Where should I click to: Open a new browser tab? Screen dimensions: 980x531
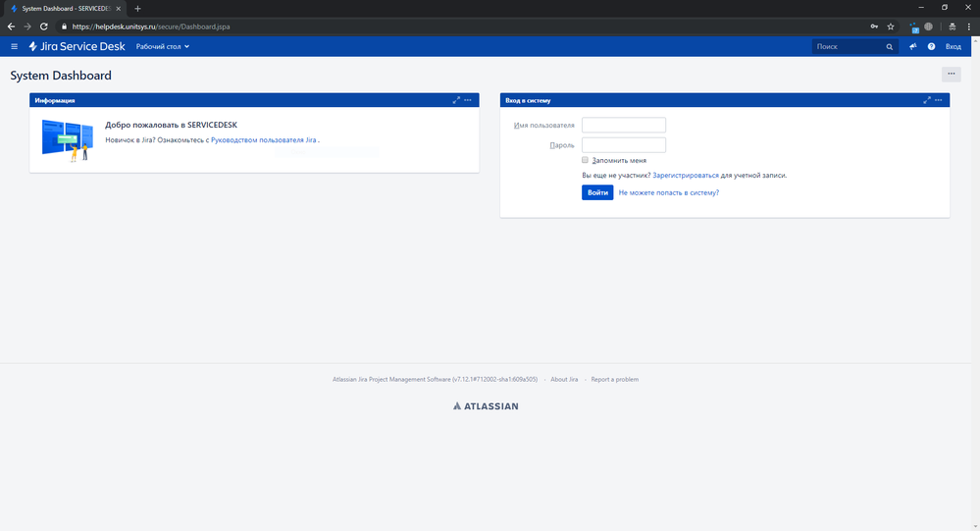(137, 9)
